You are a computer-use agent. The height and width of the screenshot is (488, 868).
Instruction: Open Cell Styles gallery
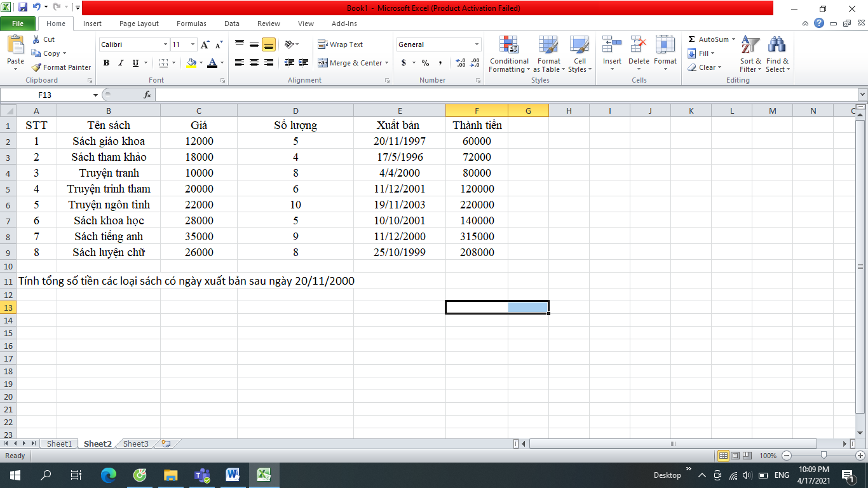click(579, 54)
